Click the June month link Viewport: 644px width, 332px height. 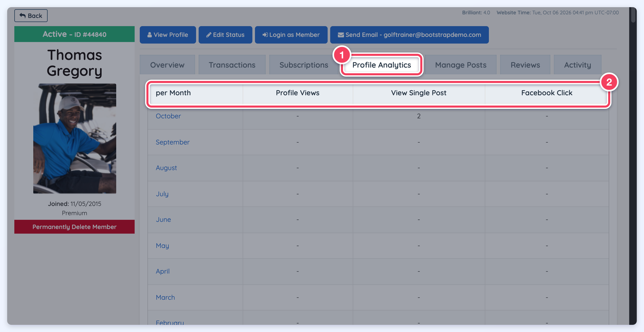pos(163,220)
